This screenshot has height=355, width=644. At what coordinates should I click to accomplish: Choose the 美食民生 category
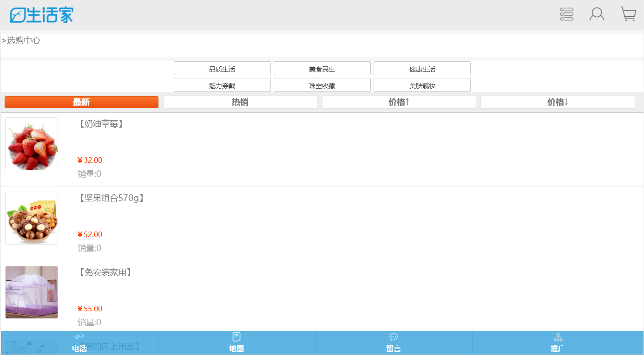click(322, 69)
